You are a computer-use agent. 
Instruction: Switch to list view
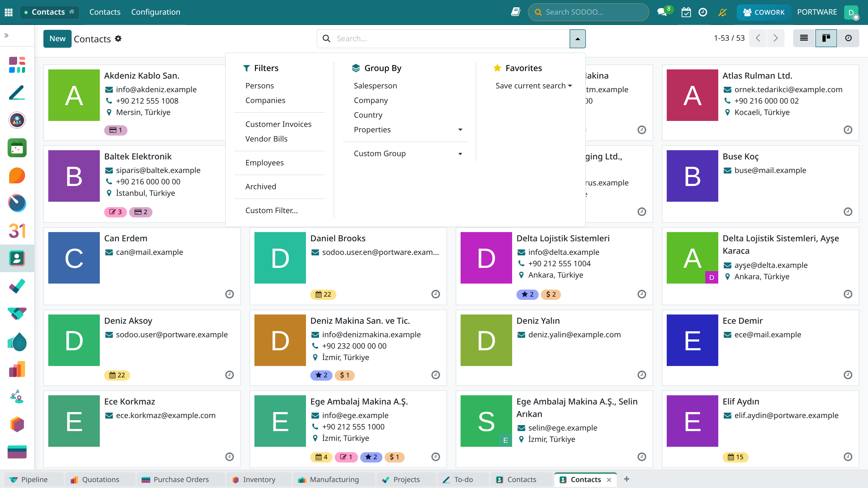tap(804, 38)
